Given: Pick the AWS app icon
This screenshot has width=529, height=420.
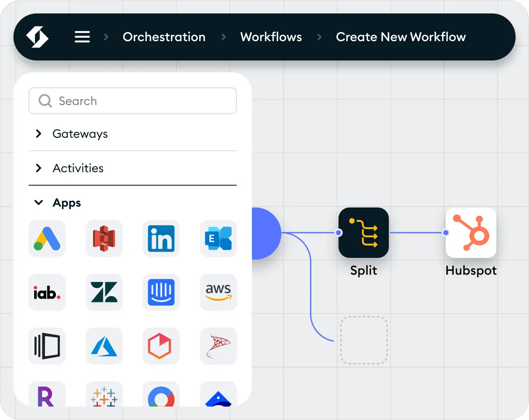Looking at the screenshot, I should 218,292.
